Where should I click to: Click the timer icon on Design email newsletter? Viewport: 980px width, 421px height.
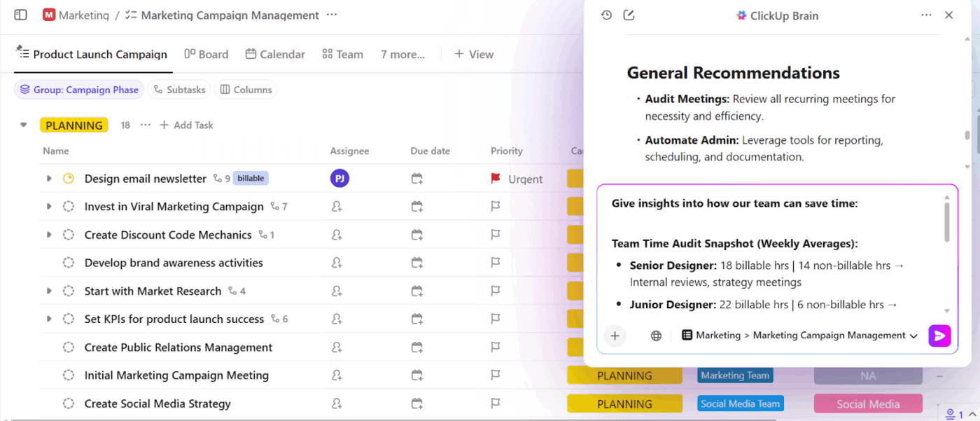68,179
